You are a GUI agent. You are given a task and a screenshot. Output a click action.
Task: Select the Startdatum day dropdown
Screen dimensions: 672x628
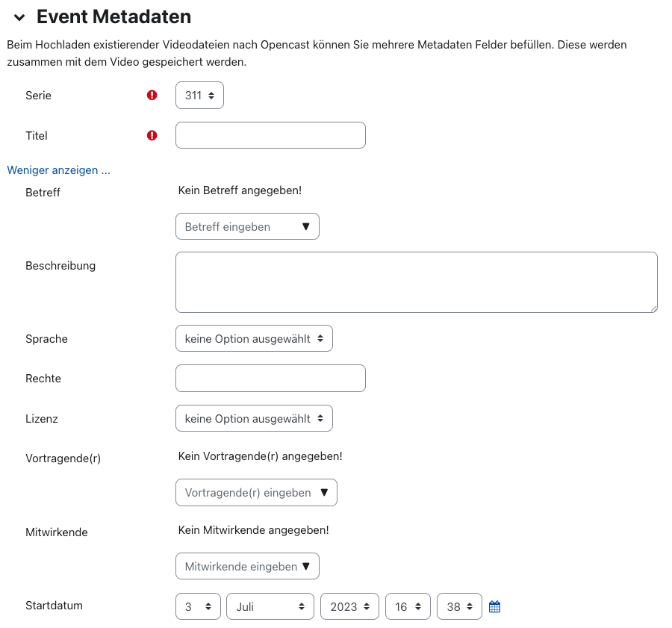click(198, 606)
